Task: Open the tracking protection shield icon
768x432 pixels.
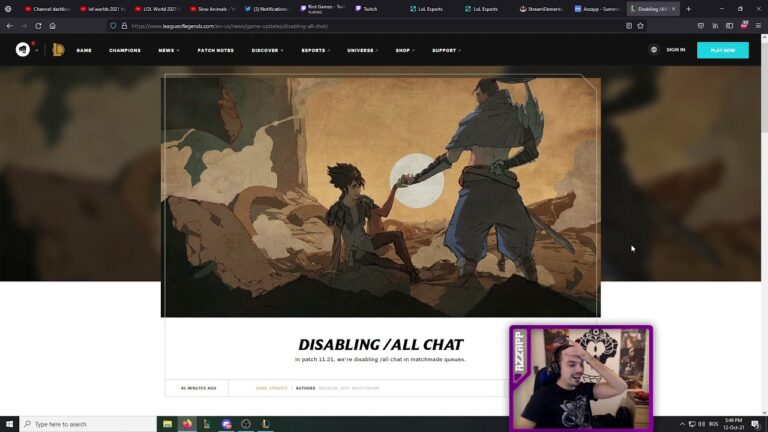Action: tap(113, 26)
